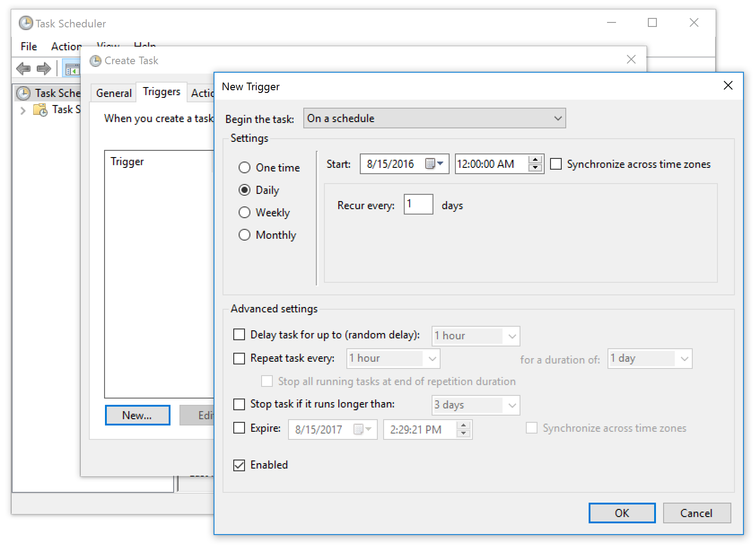Select the One time radio button

(x=245, y=168)
